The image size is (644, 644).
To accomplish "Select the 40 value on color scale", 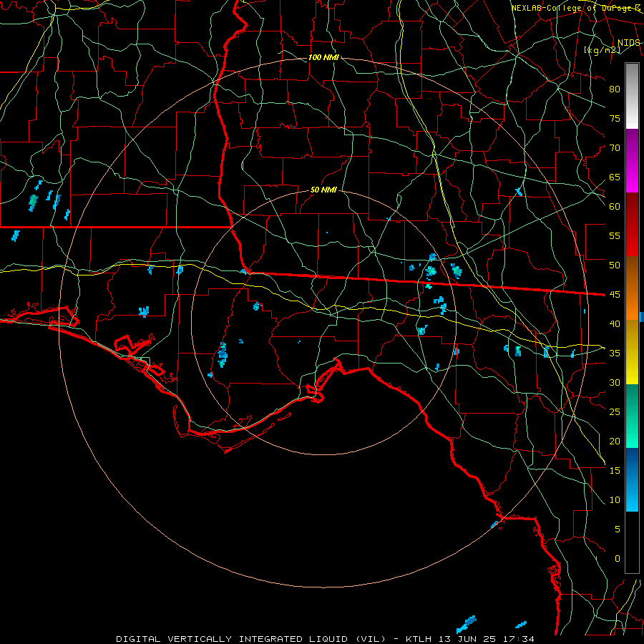I will pos(615,324).
